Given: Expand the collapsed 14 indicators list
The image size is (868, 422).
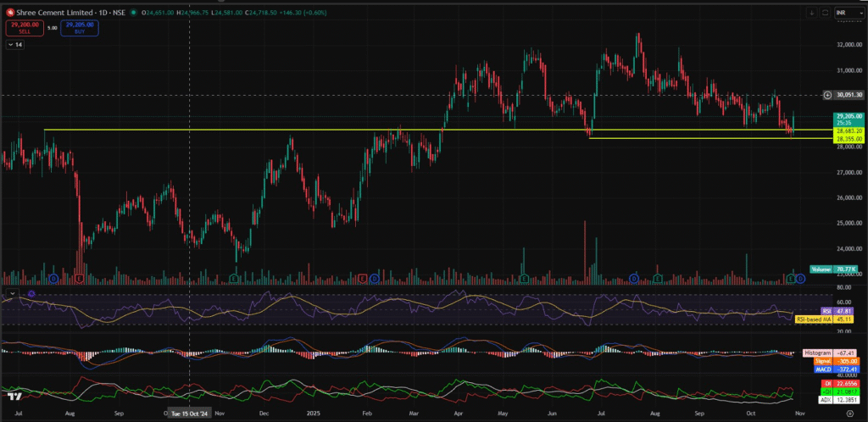Looking at the screenshot, I should click(14, 45).
